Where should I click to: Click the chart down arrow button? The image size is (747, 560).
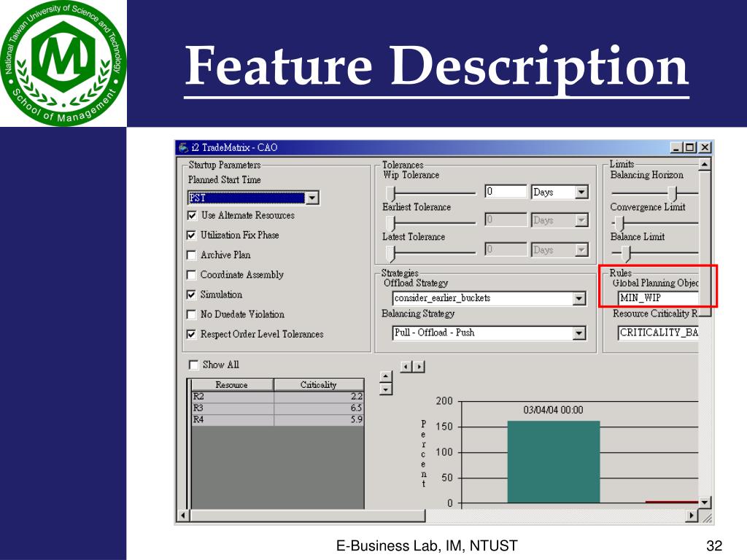(x=386, y=389)
